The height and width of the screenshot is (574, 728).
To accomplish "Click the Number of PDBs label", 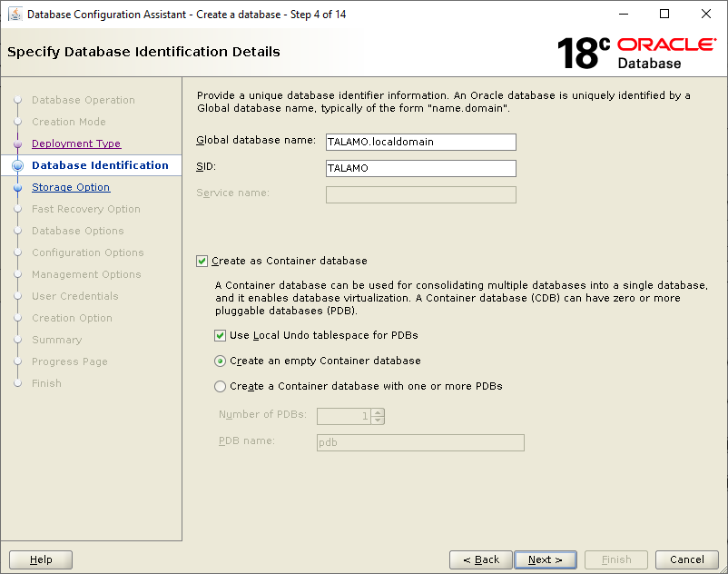I will pos(262,414).
